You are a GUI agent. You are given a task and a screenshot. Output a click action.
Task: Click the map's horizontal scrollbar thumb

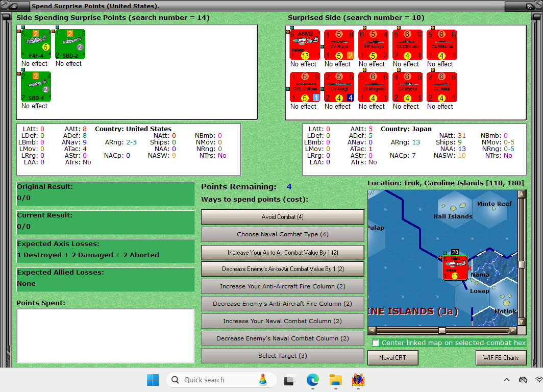442,330
